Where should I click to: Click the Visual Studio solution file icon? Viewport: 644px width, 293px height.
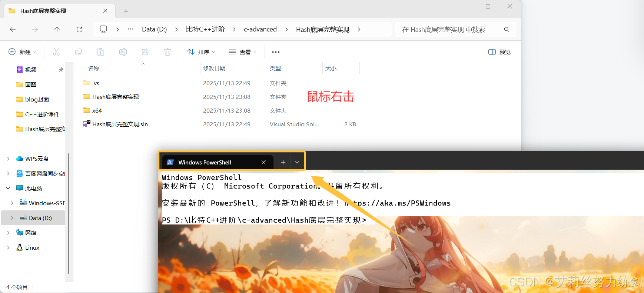point(87,124)
